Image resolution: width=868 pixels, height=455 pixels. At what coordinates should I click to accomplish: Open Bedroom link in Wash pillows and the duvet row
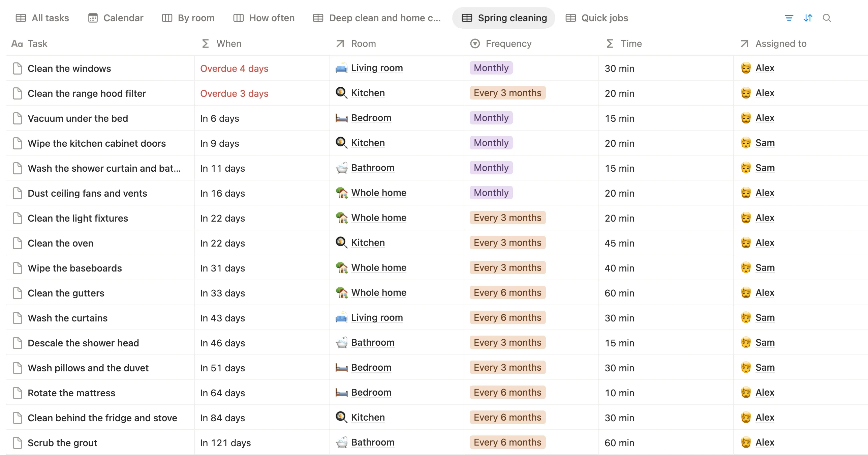pyautogui.click(x=371, y=367)
